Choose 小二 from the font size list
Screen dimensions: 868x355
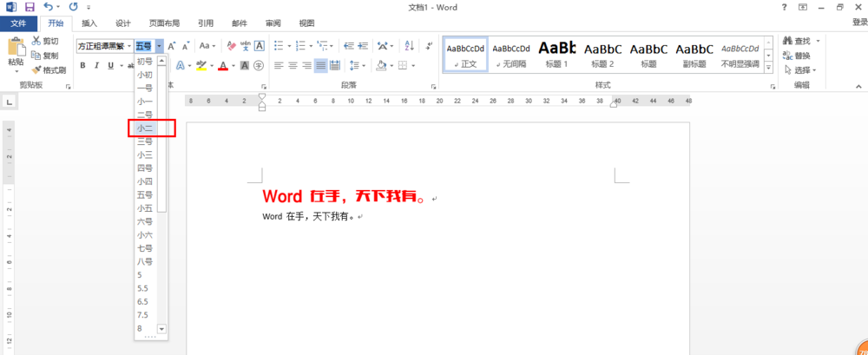(145, 128)
